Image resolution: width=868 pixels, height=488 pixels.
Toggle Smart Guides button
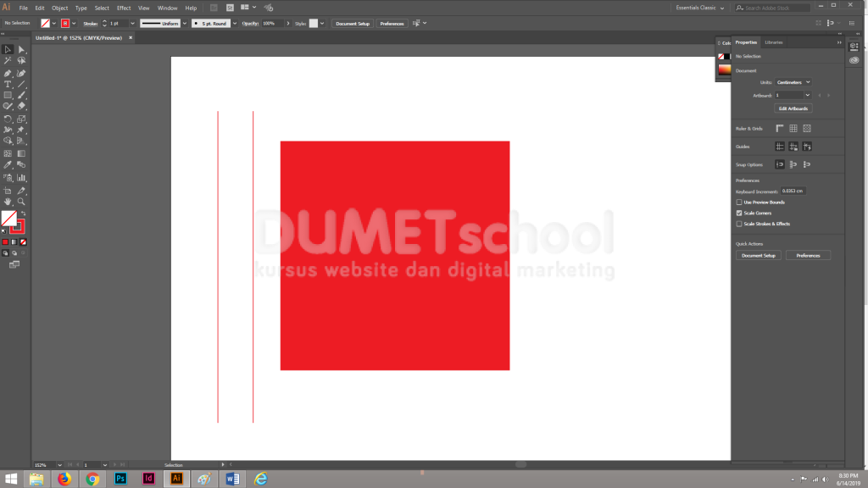[x=807, y=147]
